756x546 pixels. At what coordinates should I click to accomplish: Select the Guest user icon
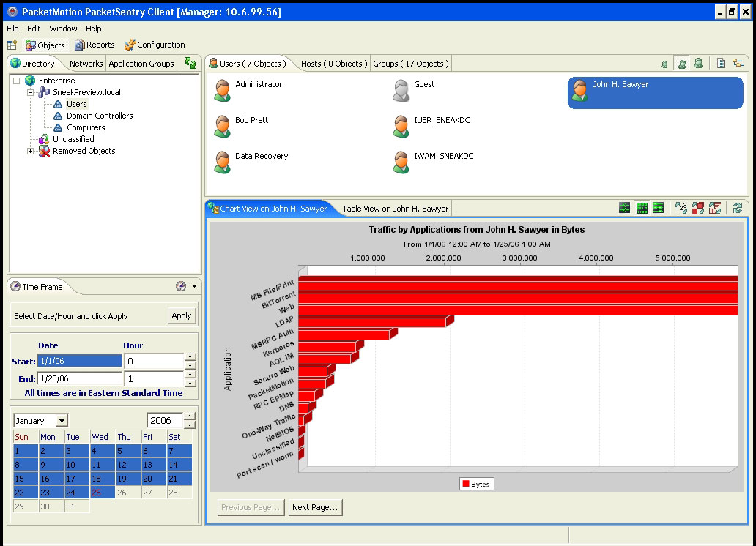coord(401,91)
